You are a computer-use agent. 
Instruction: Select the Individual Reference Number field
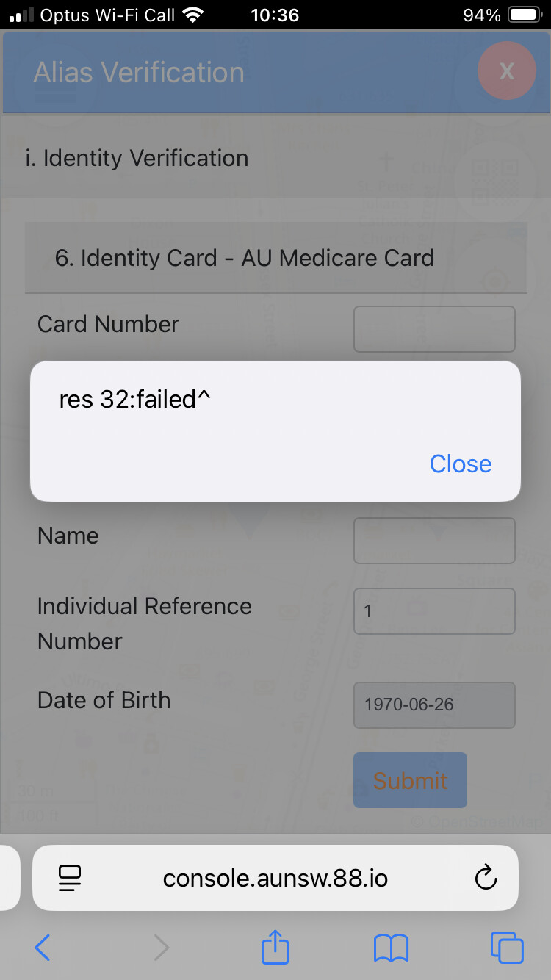434,611
